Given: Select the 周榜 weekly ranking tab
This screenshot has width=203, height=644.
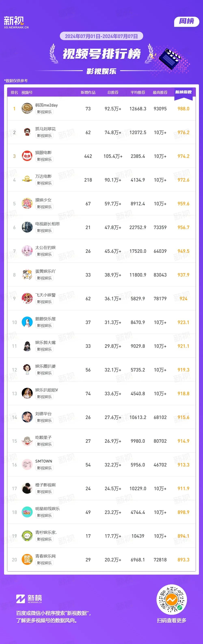Looking at the screenshot, I should coord(187,21).
